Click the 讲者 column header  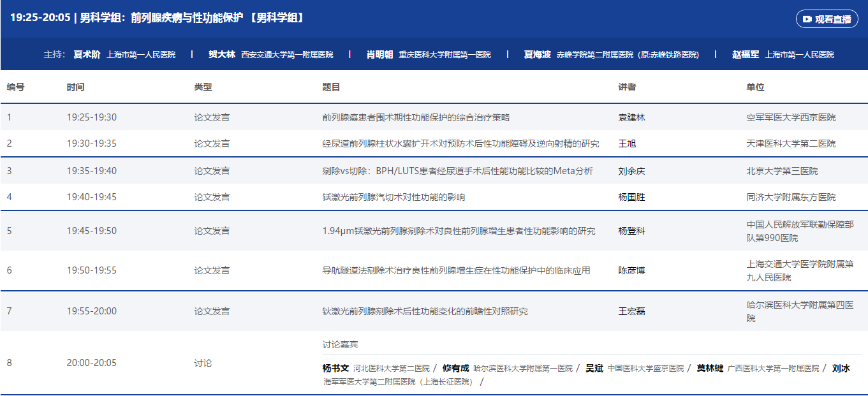(x=627, y=87)
